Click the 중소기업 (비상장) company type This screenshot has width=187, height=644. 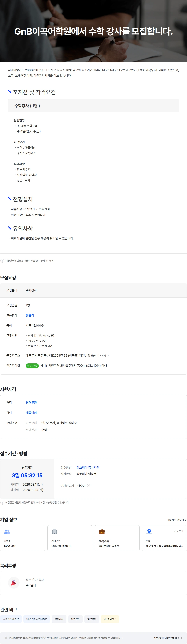pyautogui.click(x=61, y=546)
